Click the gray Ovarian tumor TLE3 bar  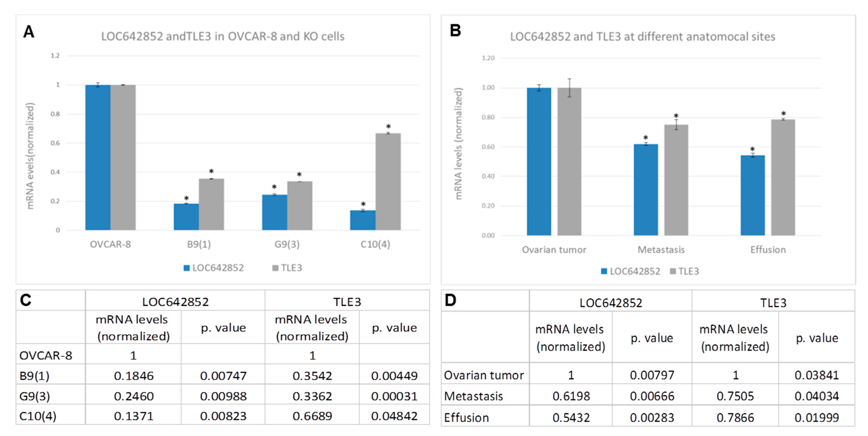pos(569,162)
